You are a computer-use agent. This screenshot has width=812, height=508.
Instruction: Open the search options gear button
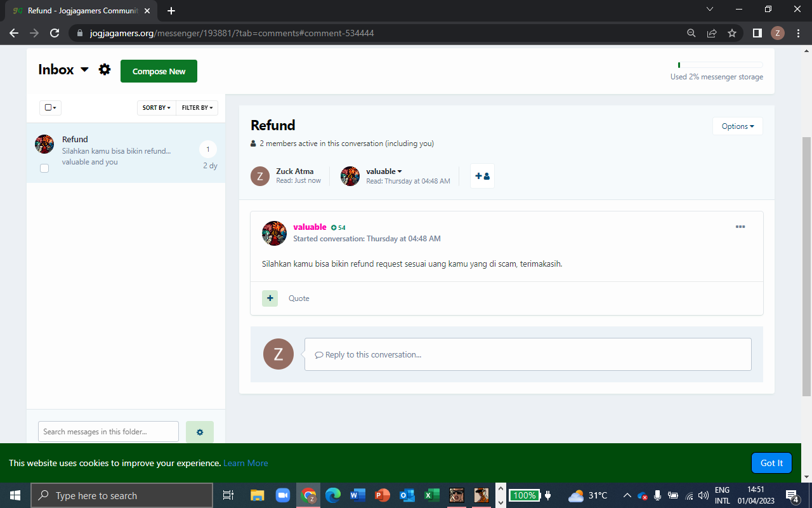point(200,432)
